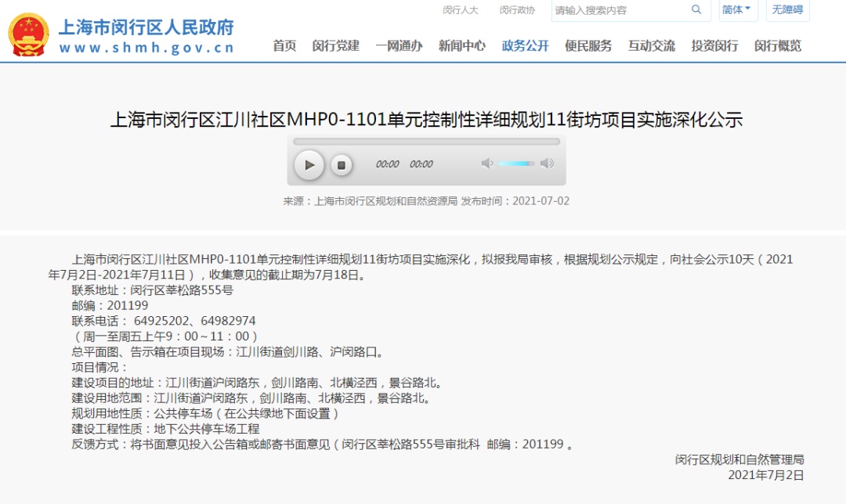846x504 pixels.
Task: Click the low-volume speaker icon
Action: pos(487,164)
